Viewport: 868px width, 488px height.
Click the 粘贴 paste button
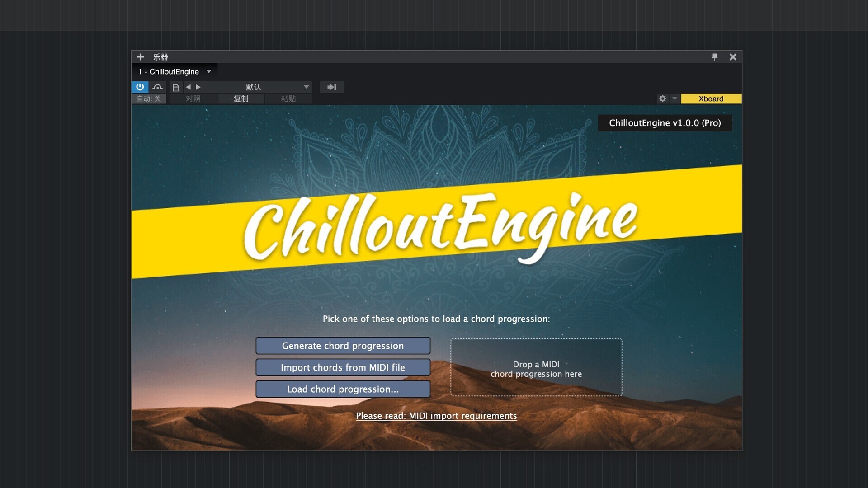(x=288, y=99)
